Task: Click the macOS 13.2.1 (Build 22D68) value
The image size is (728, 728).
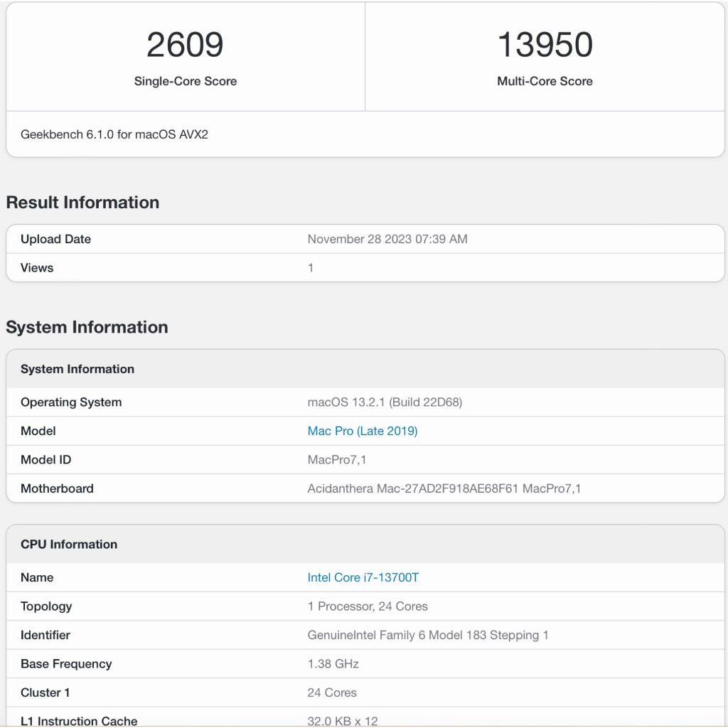Action: (x=385, y=402)
